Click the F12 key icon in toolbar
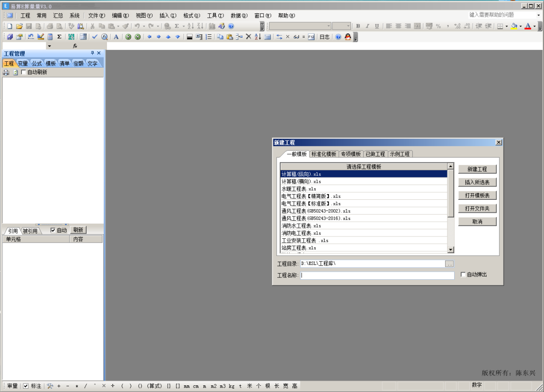This screenshot has height=392, width=544. [x=311, y=37]
